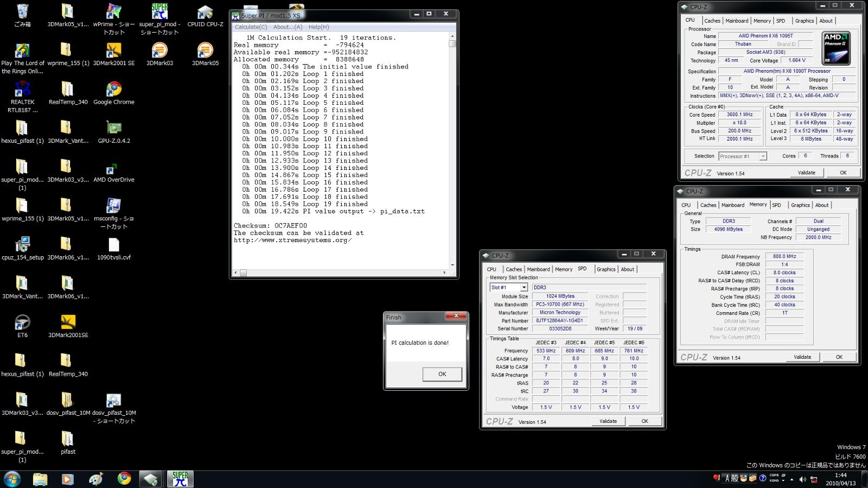Screen dimensions: 868x488
Task: Click Part Number 8JTF12864AY-1G4D1 field
Action: point(559,321)
